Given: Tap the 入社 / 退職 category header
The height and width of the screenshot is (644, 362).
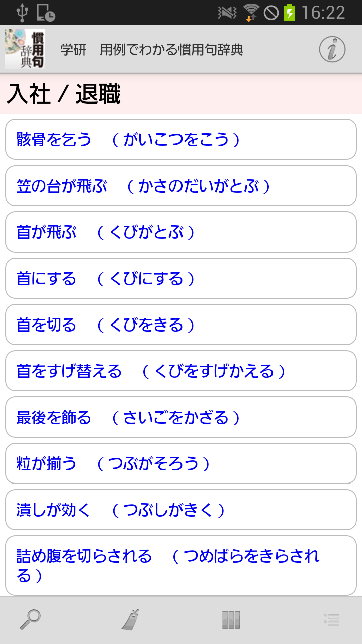Looking at the screenshot, I should 64,94.
